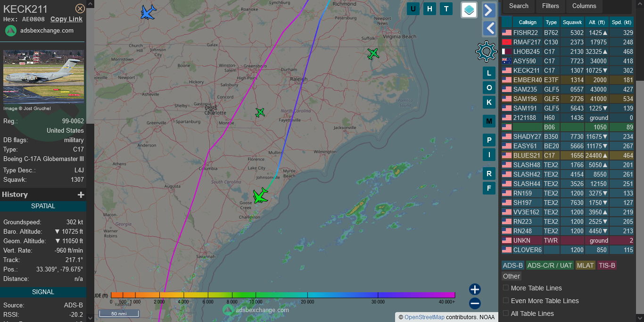This screenshot has height=322, width=644.
Task: Expand sidebar with the right chevron button
Action: click(489, 10)
